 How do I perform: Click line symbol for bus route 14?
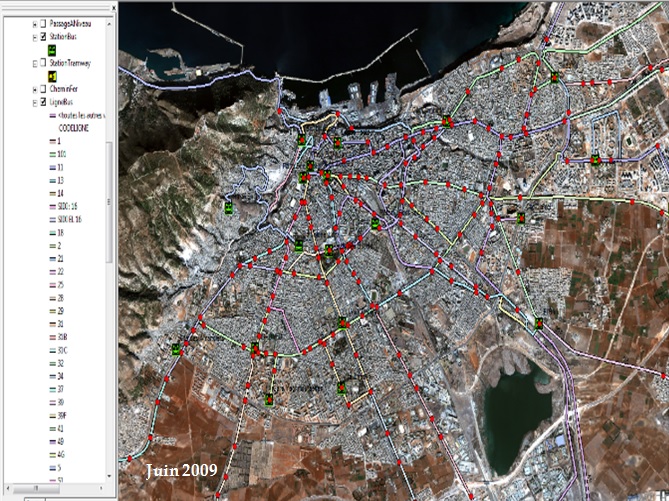tap(51, 193)
